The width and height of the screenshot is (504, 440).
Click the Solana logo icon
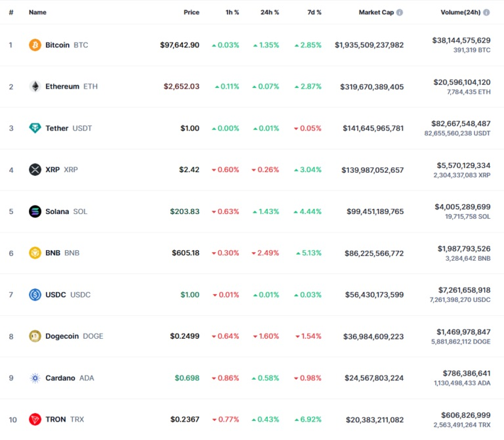pos(35,211)
